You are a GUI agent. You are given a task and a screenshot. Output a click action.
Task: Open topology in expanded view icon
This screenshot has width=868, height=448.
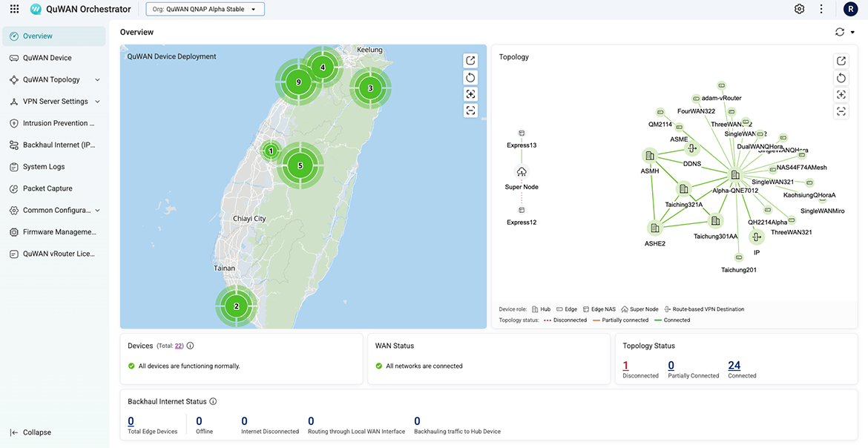tap(841, 61)
